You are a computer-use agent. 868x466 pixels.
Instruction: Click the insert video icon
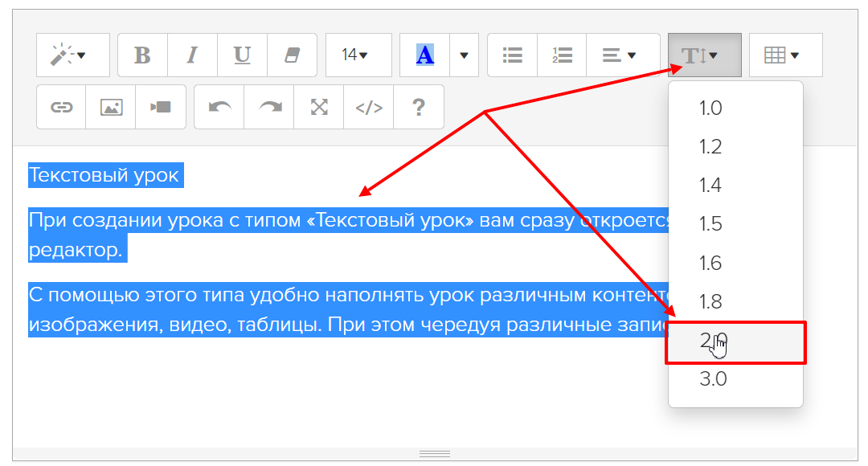(x=161, y=107)
